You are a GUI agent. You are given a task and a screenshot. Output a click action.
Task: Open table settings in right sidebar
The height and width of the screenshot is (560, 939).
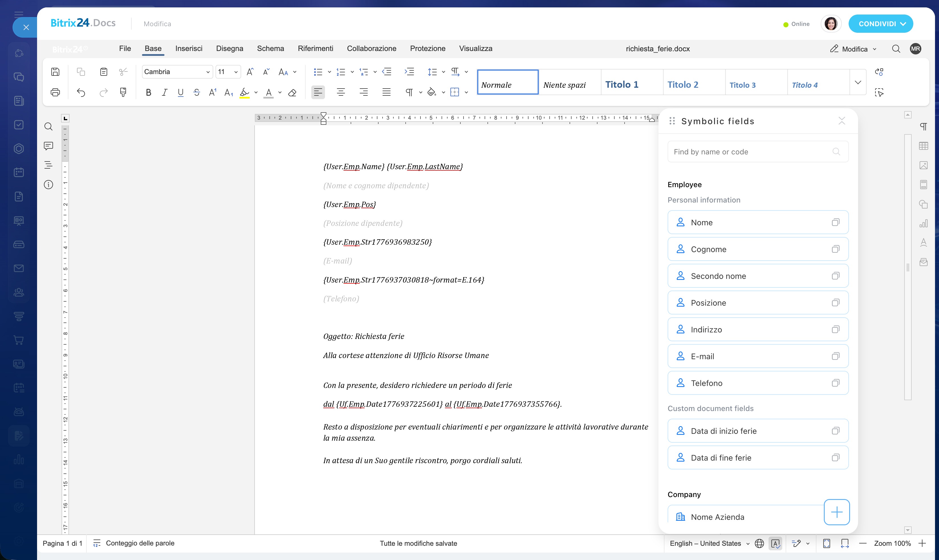click(924, 146)
